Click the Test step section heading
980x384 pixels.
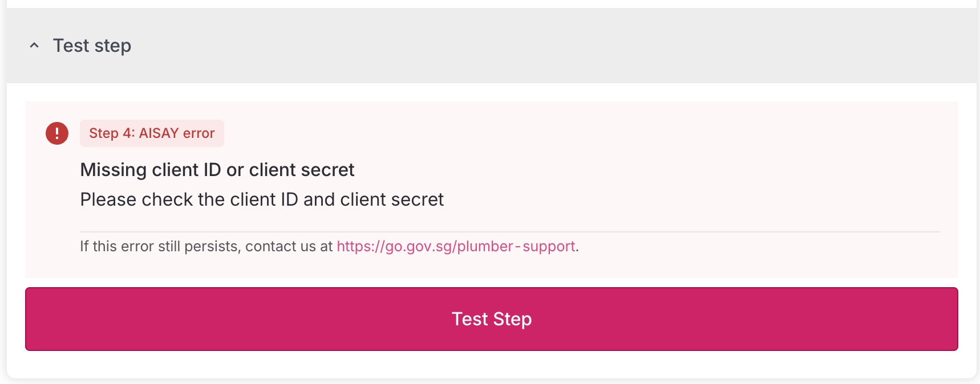(92, 46)
